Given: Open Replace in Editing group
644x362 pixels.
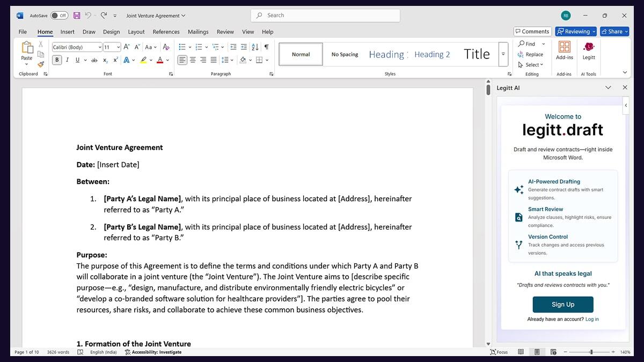Looking at the screenshot, I should [531, 54].
